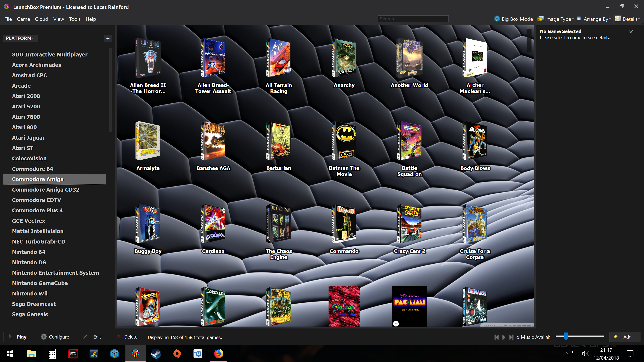The width and height of the screenshot is (644, 362).
Task: Select Another World game box
Action: [x=410, y=58]
